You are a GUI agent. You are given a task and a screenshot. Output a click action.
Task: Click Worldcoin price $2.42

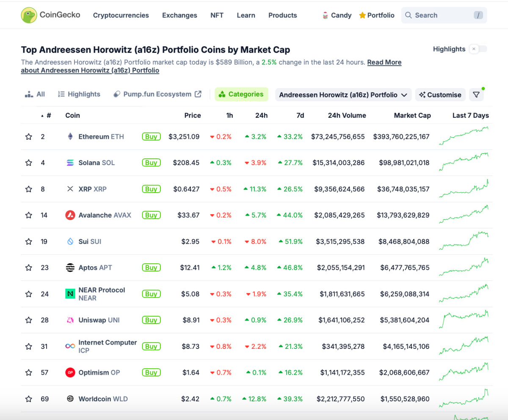click(190, 399)
